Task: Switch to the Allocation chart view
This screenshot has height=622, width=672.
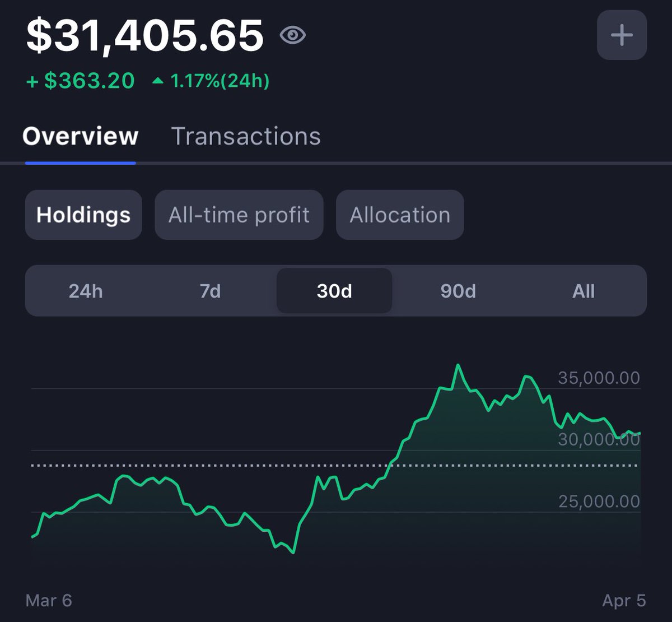Action: [x=399, y=215]
